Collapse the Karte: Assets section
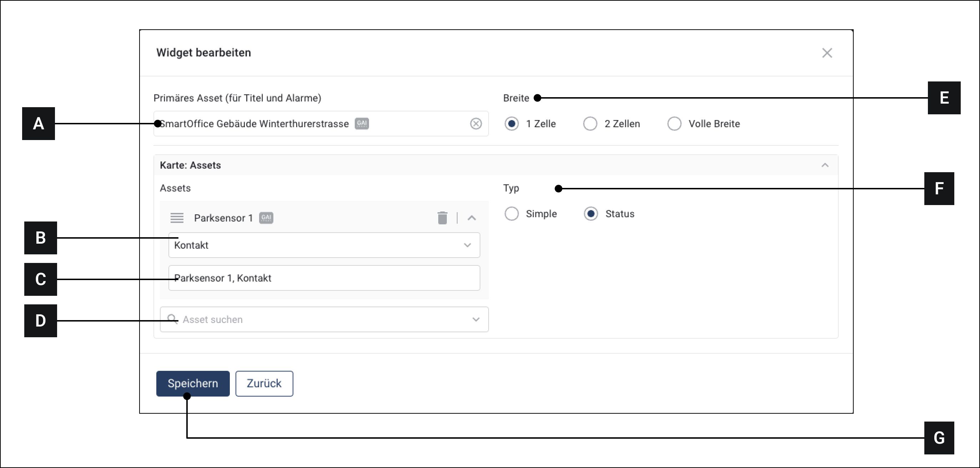Image resolution: width=980 pixels, height=468 pixels. pos(825,165)
